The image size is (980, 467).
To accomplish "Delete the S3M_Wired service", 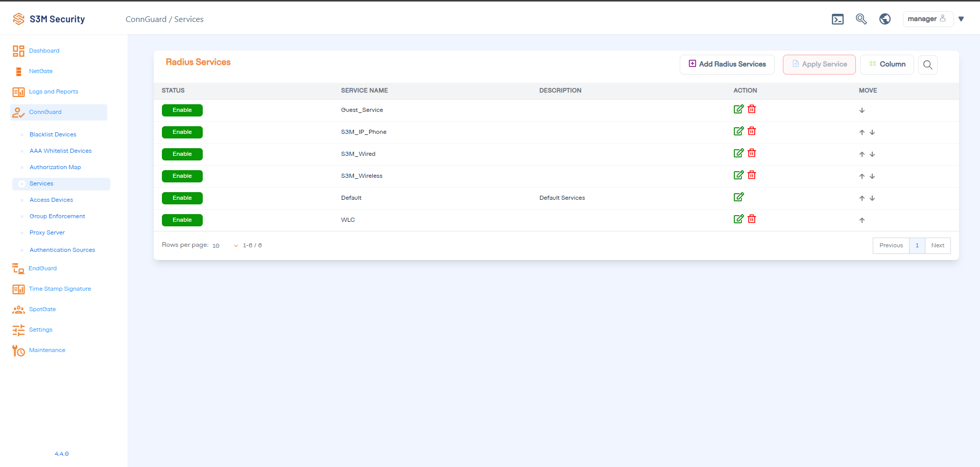I will (752, 153).
